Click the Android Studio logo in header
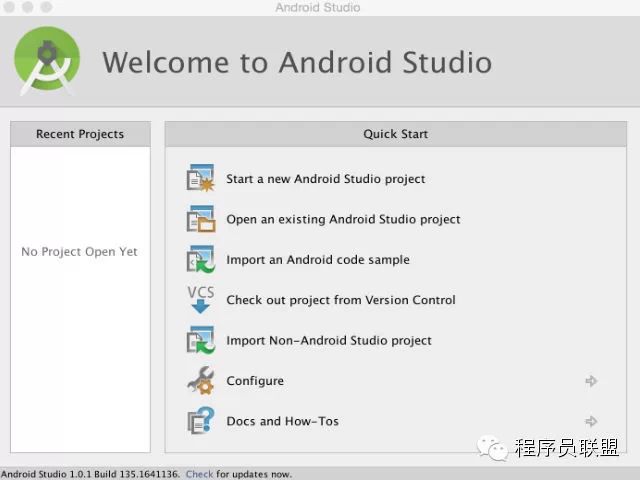 47,61
